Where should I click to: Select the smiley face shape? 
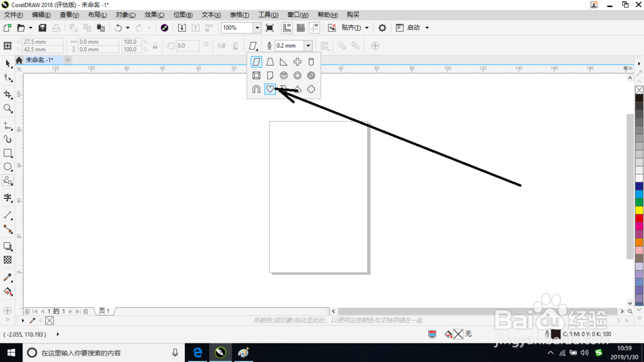pyautogui.click(x=283, y=75)
